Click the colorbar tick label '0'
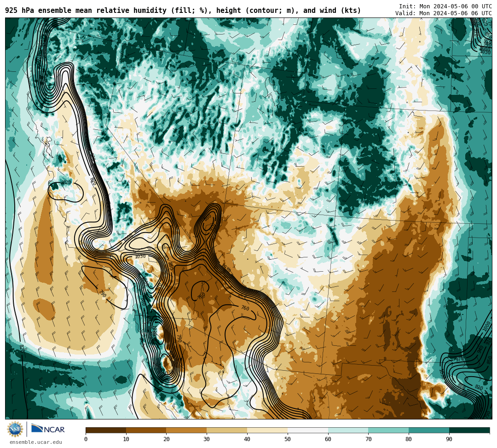The width and height of the screenshot is (497, 448). click(x=86, y=439)
